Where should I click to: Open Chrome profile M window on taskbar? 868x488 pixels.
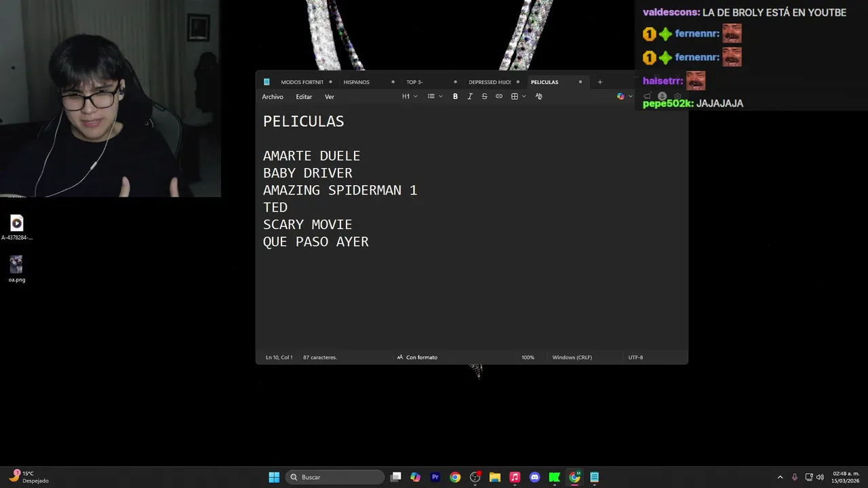574,477
